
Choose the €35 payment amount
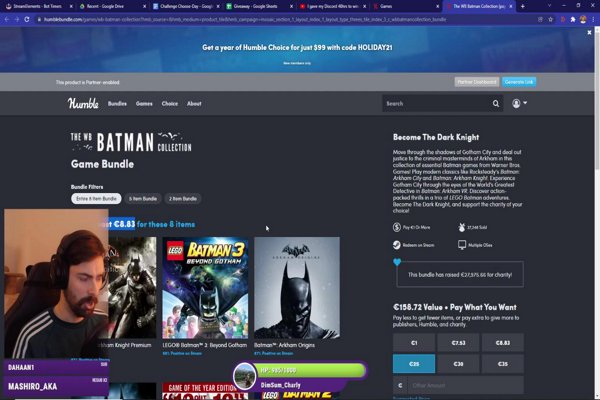pos(503,364)
